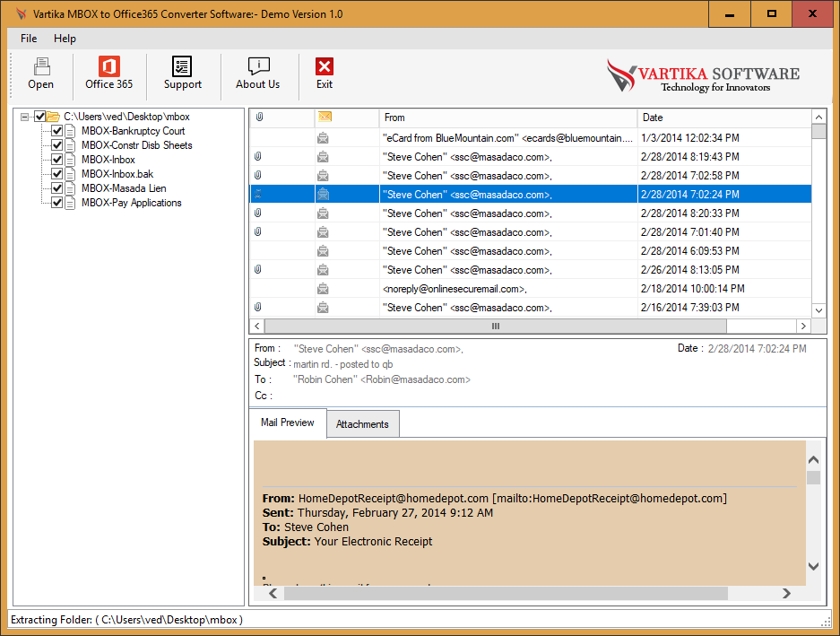Collapse the mbox root folder tree node
The width and height of the screenshot is (840, 636).
(24, 117)
